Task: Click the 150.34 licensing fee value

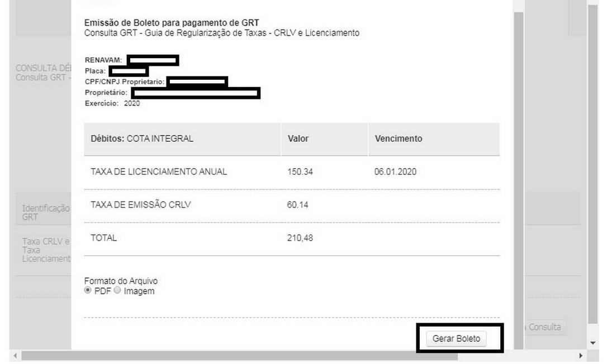Action: coord(300,172)
